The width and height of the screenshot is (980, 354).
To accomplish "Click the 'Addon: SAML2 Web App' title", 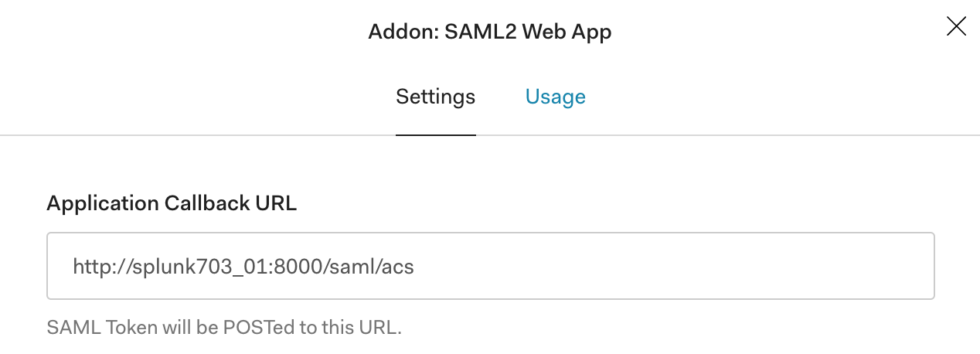I will point(489,32).
